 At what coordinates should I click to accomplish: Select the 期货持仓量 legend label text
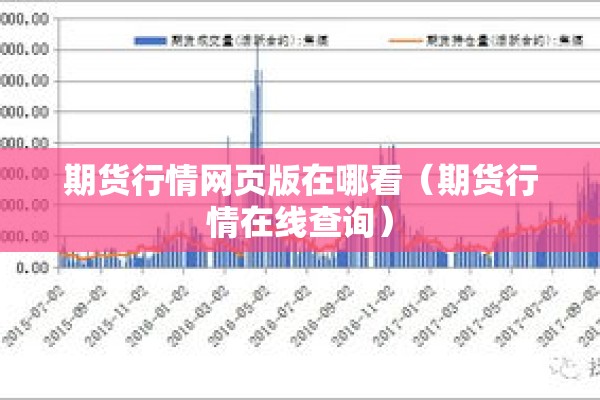coord(504,41)
